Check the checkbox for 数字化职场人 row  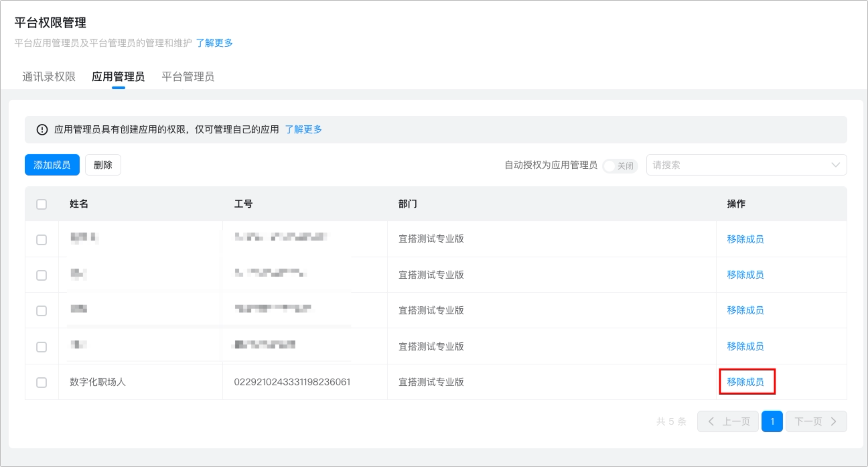coord(42,383)
